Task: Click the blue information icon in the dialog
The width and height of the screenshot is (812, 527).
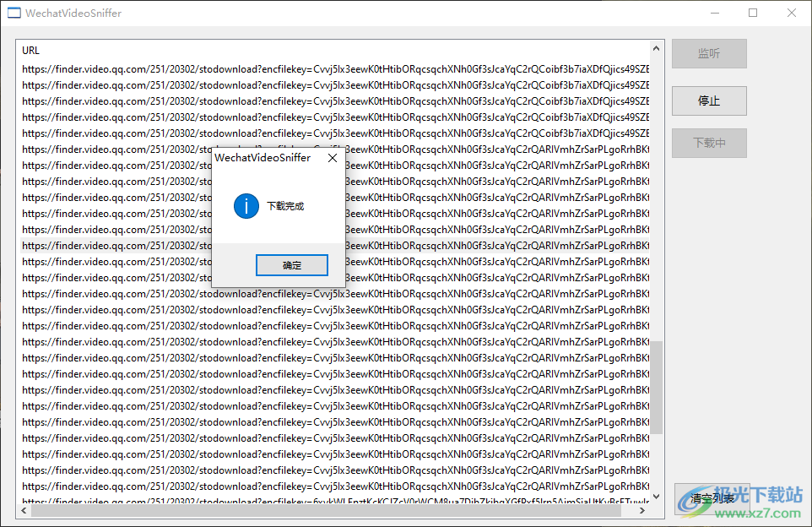Action: point(246,206)
